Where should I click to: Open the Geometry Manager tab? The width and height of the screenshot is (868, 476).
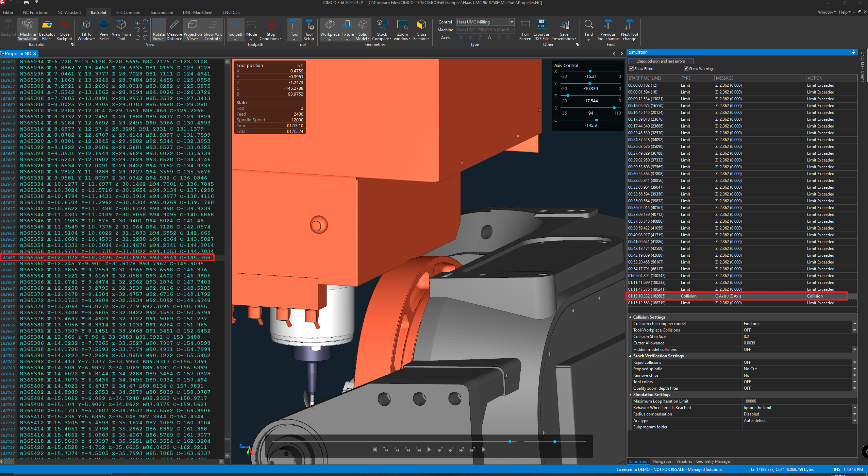coord(713,461)
